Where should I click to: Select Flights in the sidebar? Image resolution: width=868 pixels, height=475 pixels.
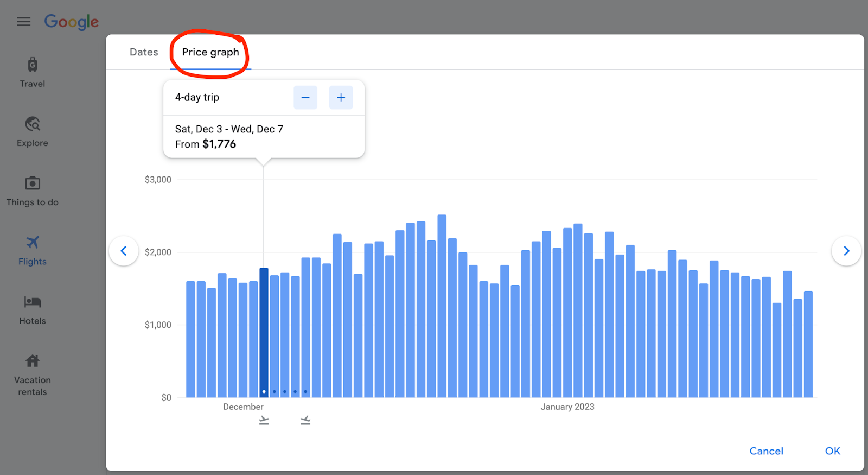(33, 251)
